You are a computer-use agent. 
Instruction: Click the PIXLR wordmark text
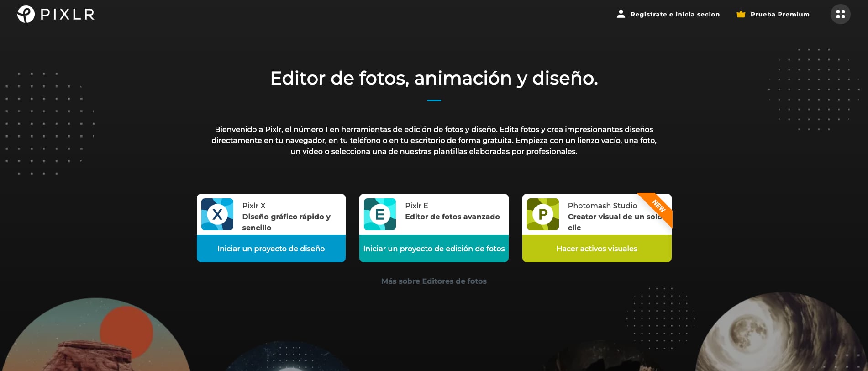coord(68,15)
